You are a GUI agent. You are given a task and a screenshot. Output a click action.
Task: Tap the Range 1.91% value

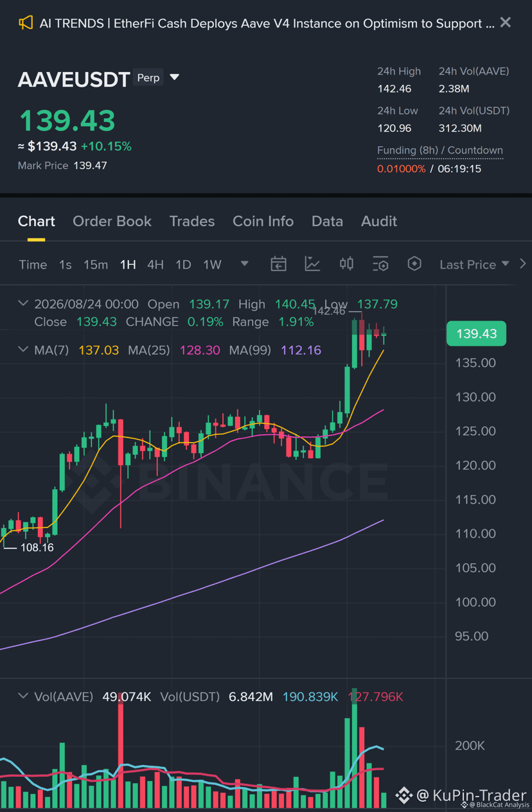click(x=296, y=321)
